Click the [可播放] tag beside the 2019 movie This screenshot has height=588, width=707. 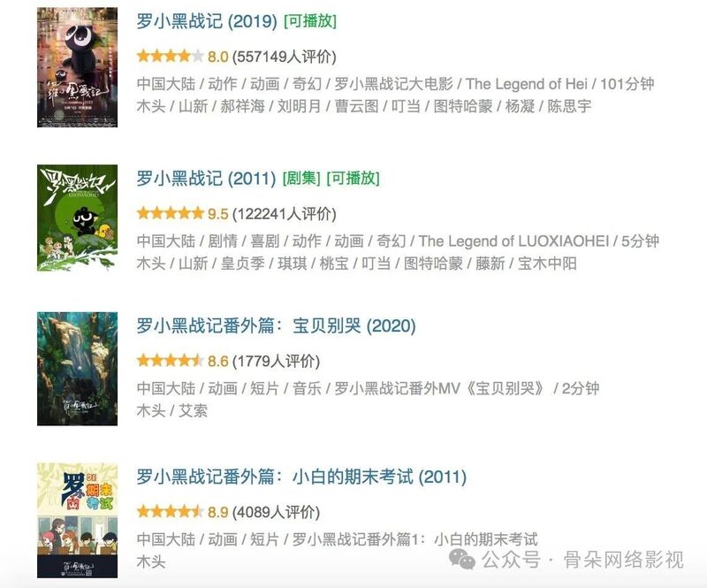[310, 21]
